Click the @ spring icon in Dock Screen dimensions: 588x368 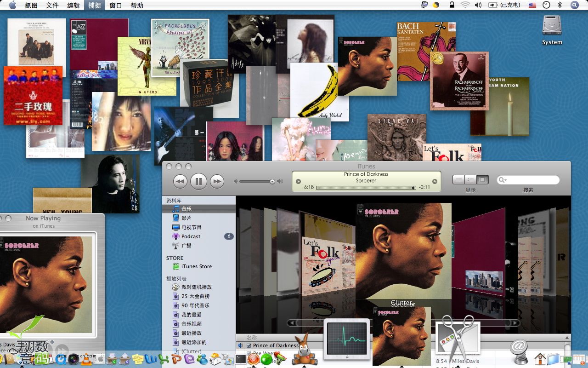point(519,352)
